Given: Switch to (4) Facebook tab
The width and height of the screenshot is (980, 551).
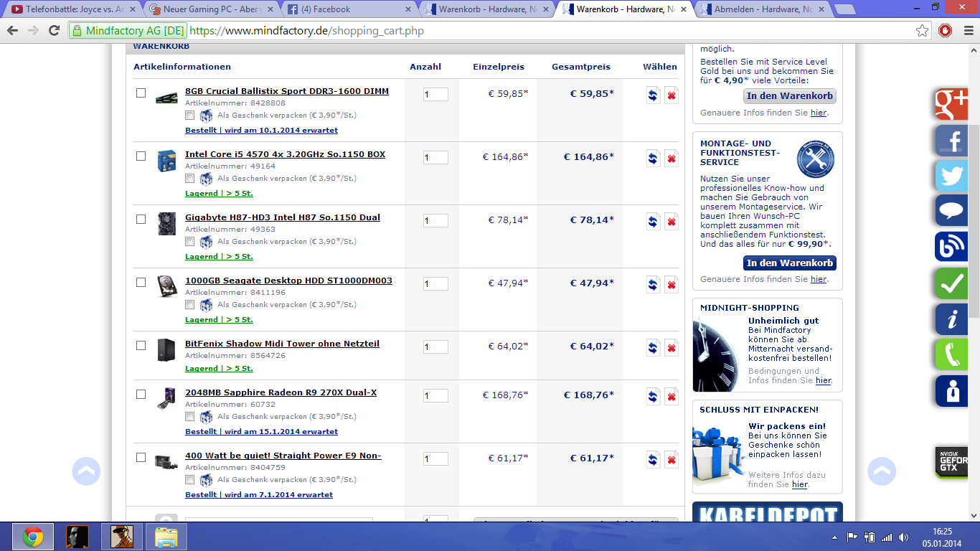Looking at the screenshot, I should 347,9.
